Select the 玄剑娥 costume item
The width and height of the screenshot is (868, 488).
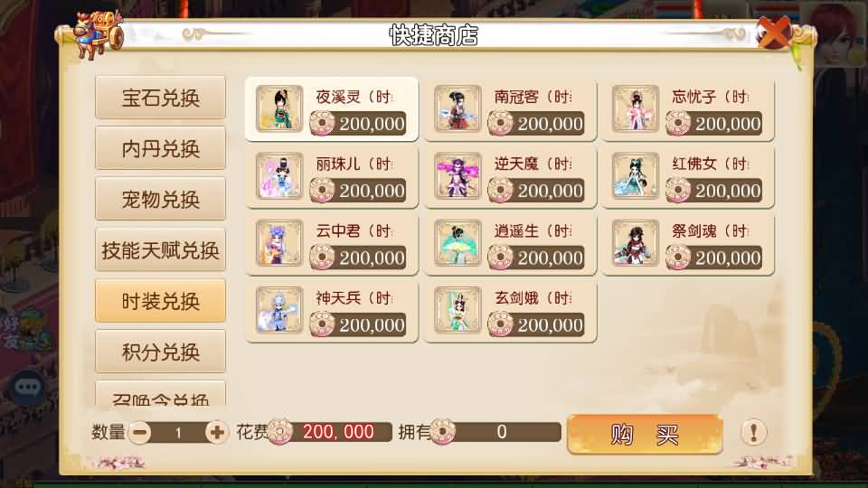pos(510,311)
